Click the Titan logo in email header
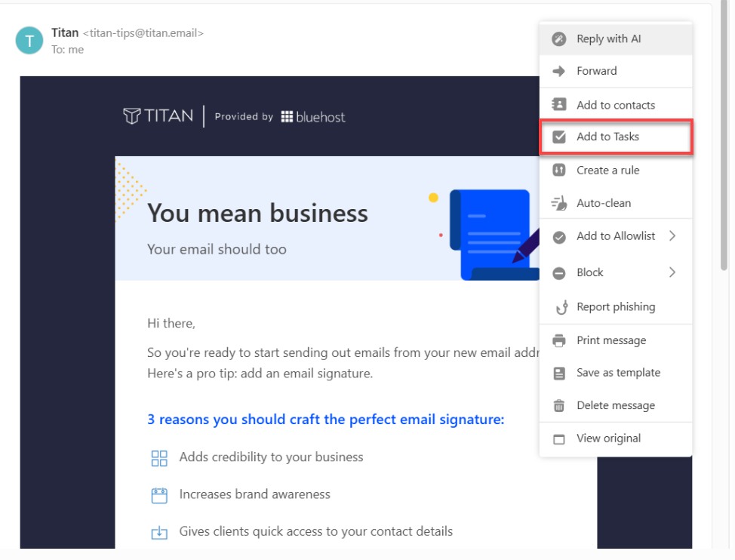Image resolution: width=735 pixels, height=560 pixels. pos(158,115)
